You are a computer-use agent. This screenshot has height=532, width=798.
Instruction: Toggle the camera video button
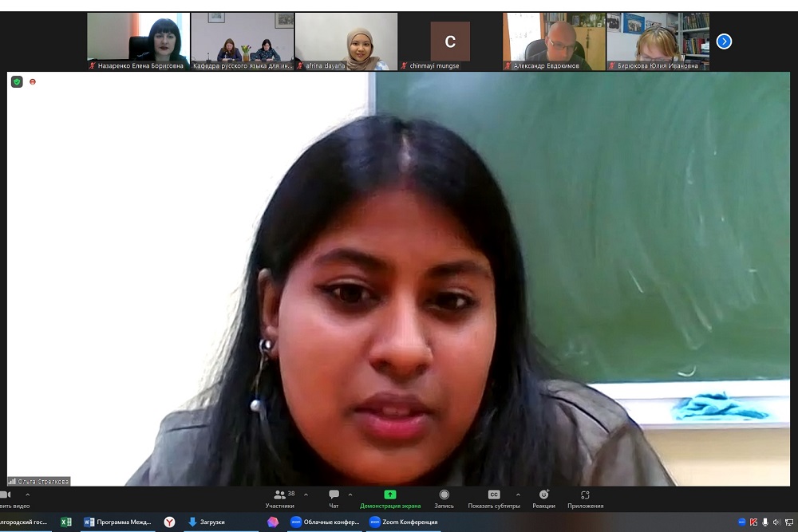click(x=6, y=498)
